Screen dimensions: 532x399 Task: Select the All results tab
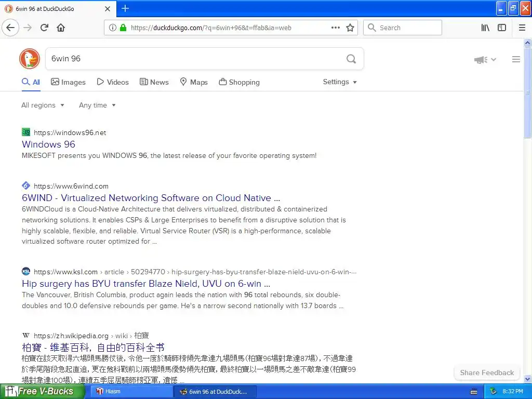click(31, 82)
